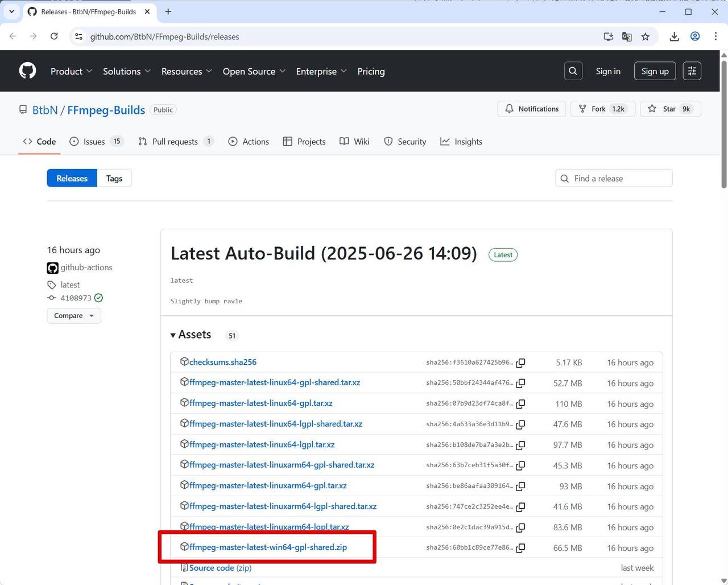Copy sha256 for linux64-lgpl-shared.tar.xz

[520, 425]
